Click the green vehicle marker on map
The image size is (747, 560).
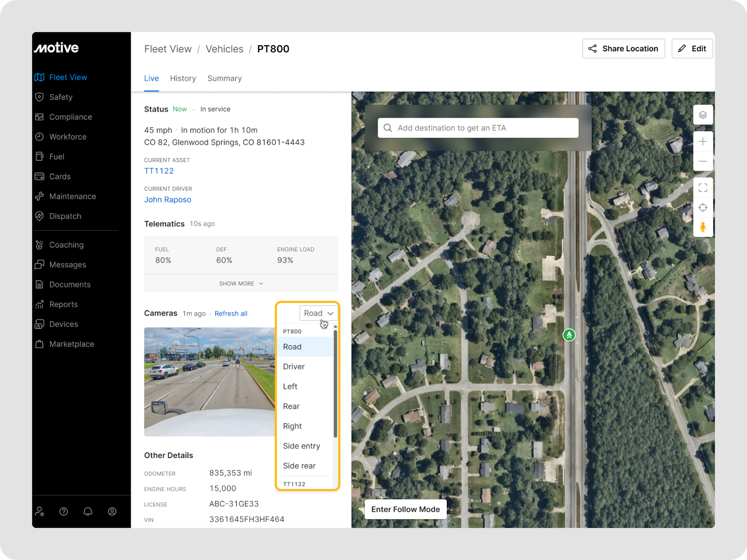569,335
